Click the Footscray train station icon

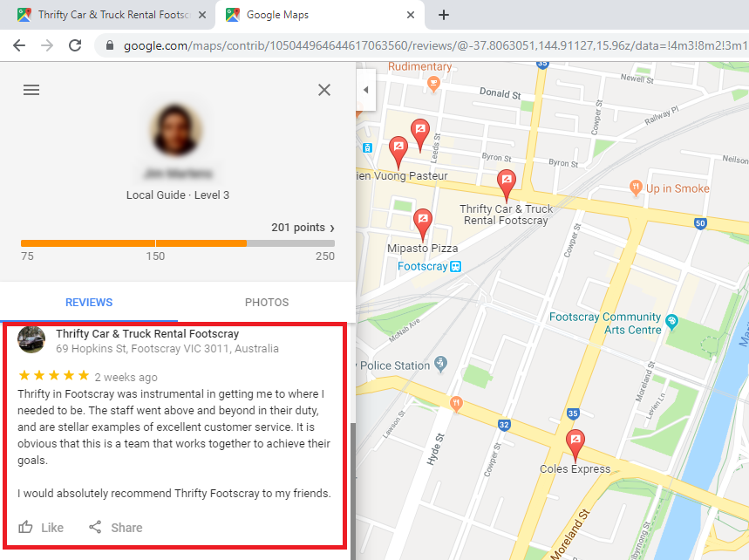[x=456, y=267]
